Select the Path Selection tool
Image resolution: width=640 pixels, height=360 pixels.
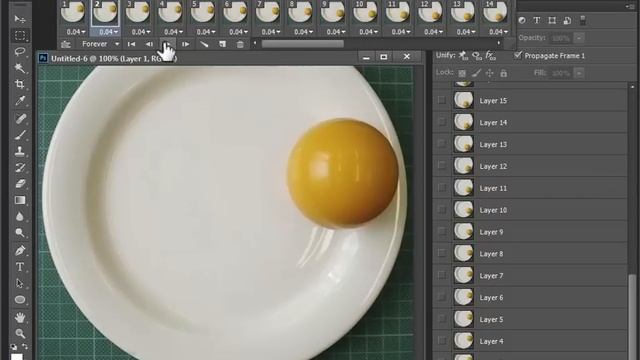[20, 283]
